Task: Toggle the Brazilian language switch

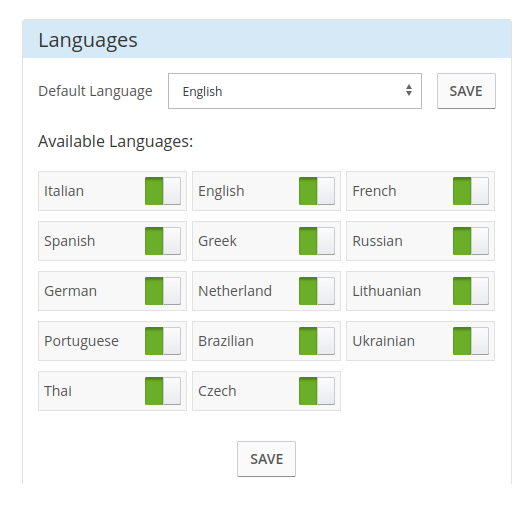Action: (x=317, y=341)
